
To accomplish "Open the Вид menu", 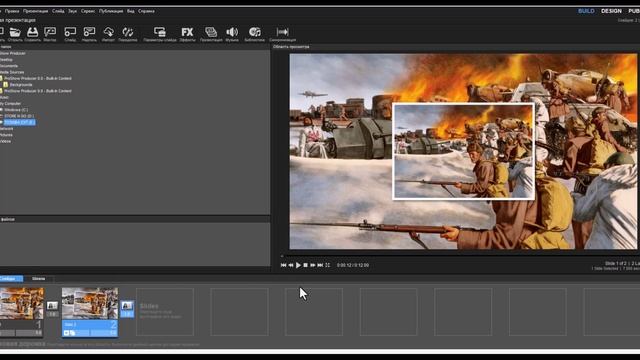I will coord(131,11).
